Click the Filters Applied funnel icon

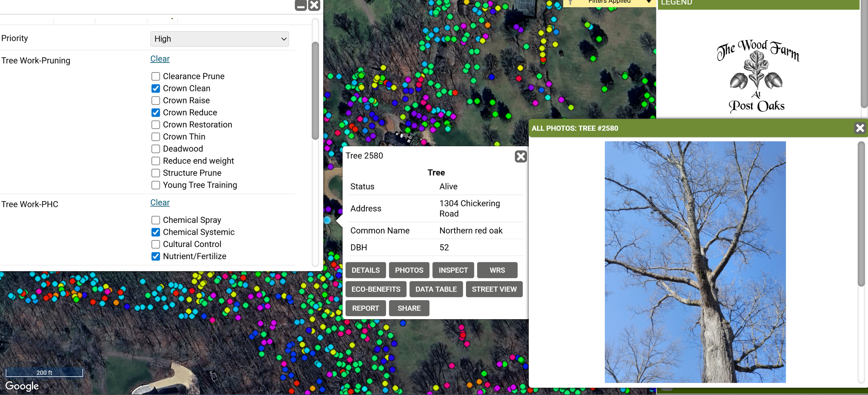pos(570,2)
